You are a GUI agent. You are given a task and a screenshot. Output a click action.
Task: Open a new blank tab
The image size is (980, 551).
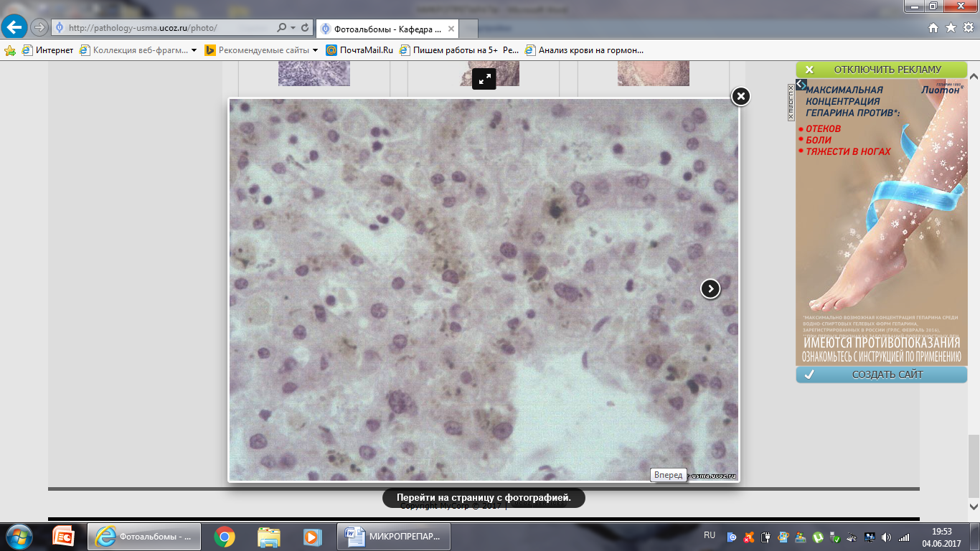pos(468,29)
